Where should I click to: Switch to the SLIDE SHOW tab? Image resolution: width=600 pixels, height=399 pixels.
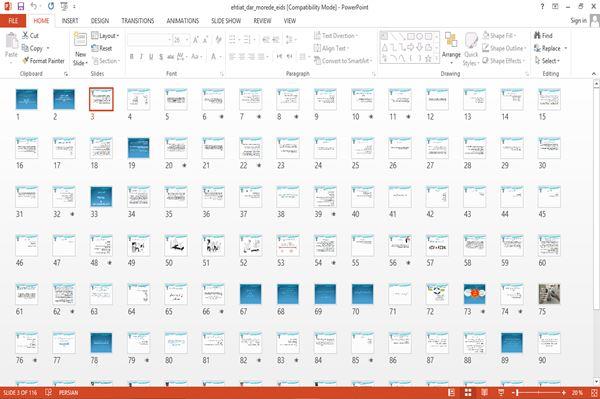pos(226,21)
